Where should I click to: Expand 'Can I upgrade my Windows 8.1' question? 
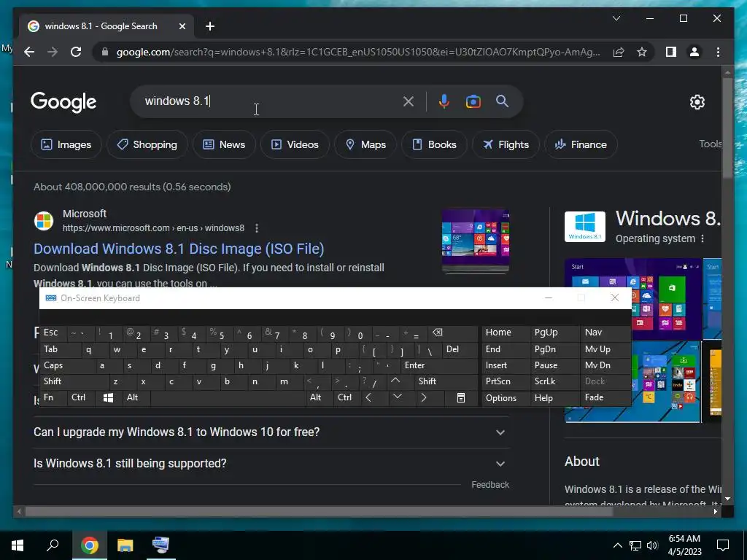(x=271, y=432)
